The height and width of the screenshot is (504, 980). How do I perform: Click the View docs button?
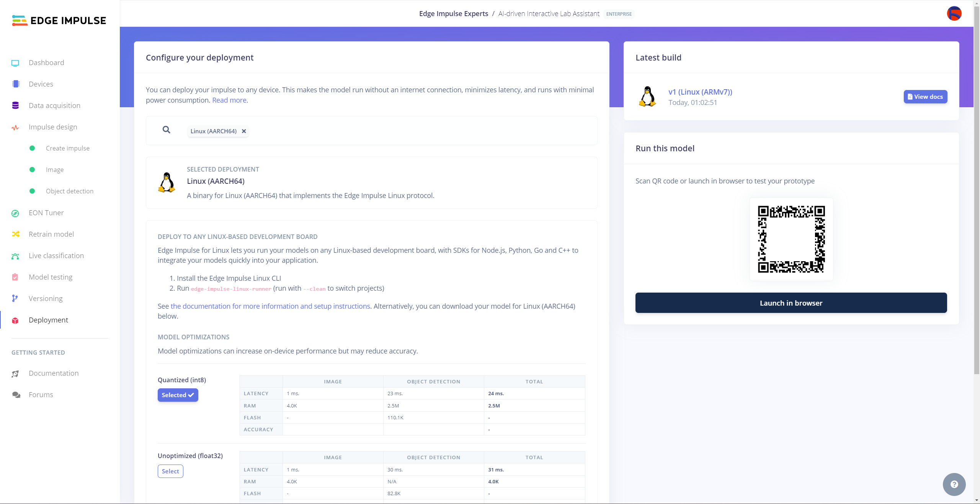pos(925,97)
